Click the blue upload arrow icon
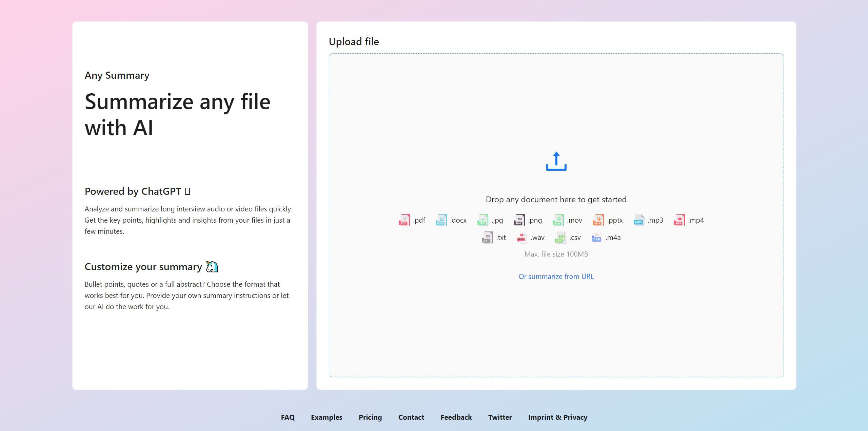 click(556, 161)
